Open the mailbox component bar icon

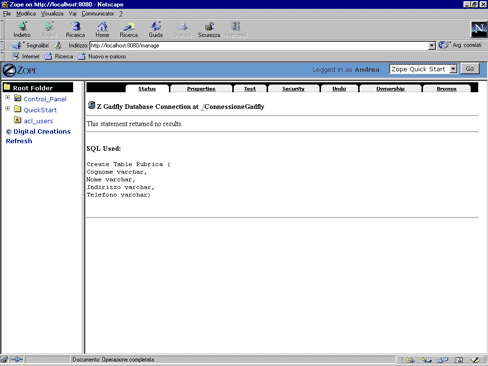click(x=426, y=360)
